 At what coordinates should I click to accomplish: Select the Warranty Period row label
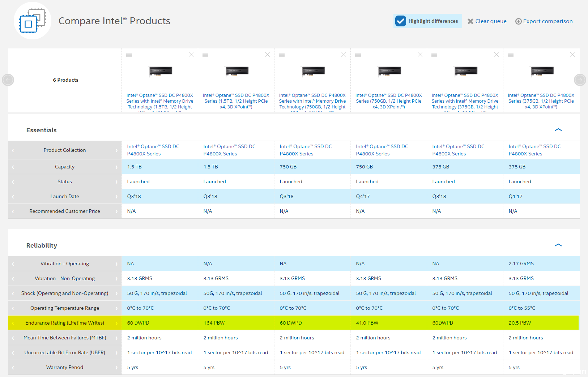[x=65, y=367]
